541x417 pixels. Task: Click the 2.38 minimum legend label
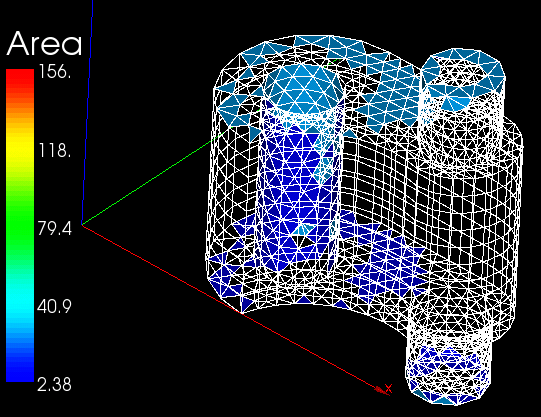click(54, 384)
